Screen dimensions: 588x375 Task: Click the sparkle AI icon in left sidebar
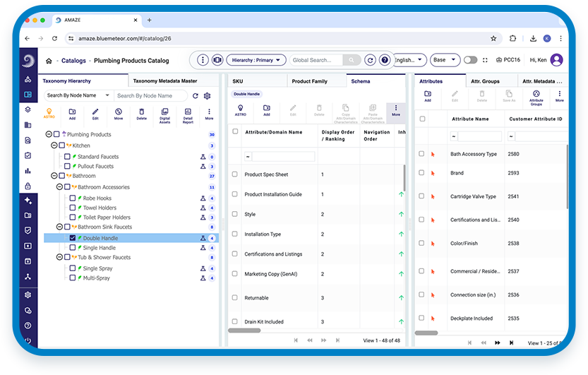pos(28,201)
